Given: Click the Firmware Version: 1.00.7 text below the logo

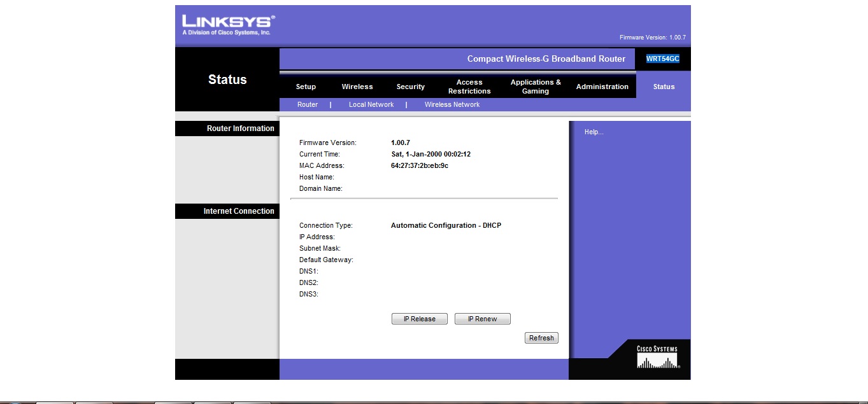Looking at the screenshot, I should click(x=653, y=38).
